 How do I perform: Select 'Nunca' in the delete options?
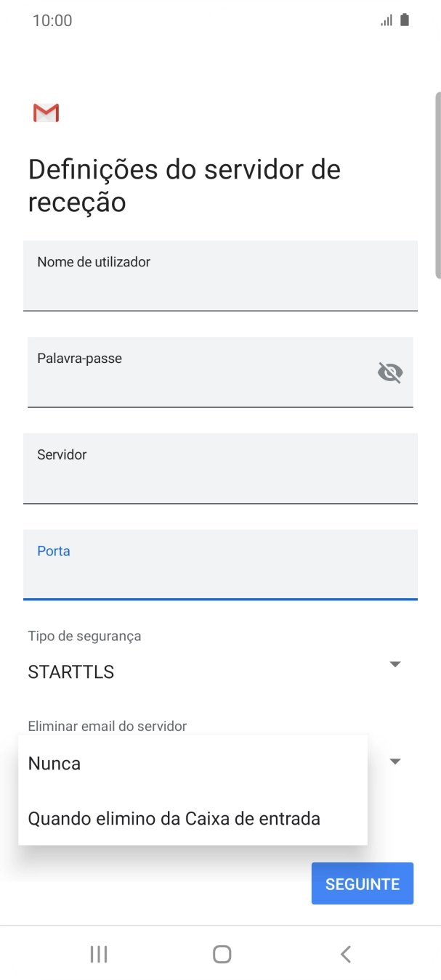pyautogui.click(x=54, y=763)
